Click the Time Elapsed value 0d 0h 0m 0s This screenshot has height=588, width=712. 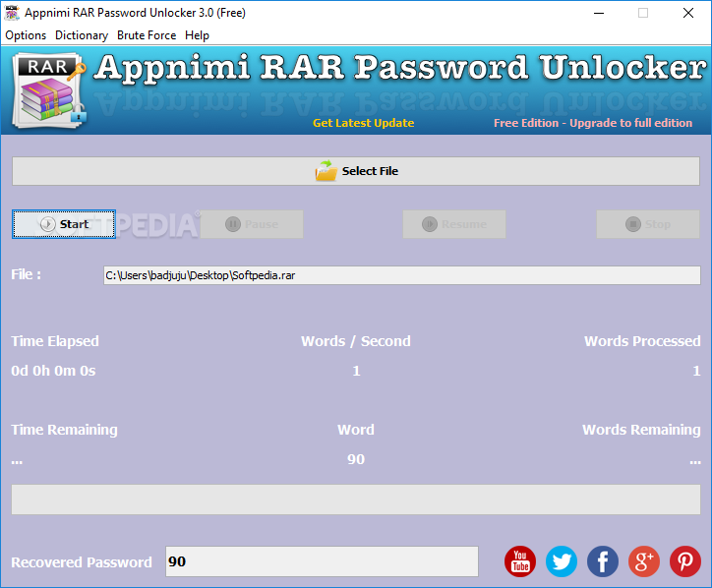(x=53, y=371)
